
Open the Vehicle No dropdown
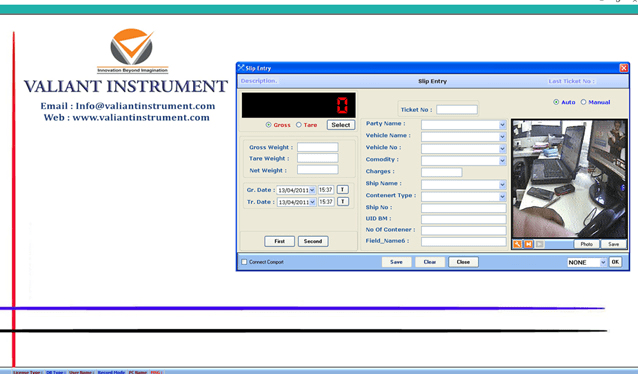pos(503,149)
